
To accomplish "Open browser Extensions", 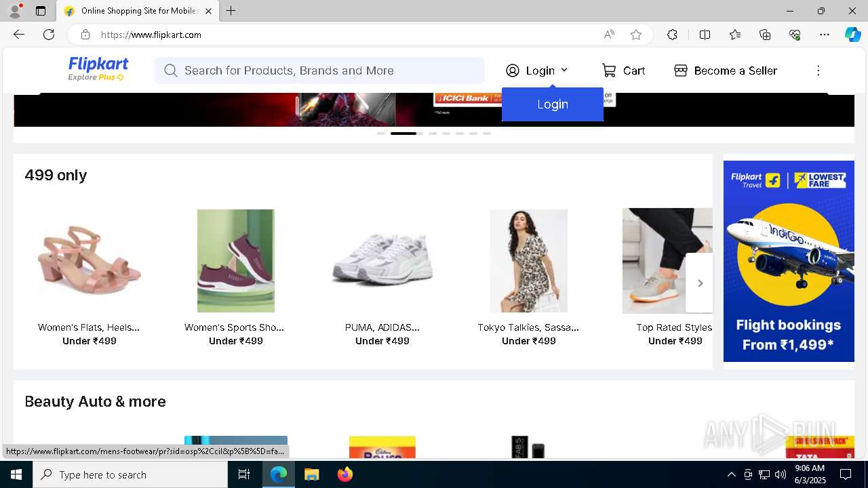I will click(x=672, y=35).
